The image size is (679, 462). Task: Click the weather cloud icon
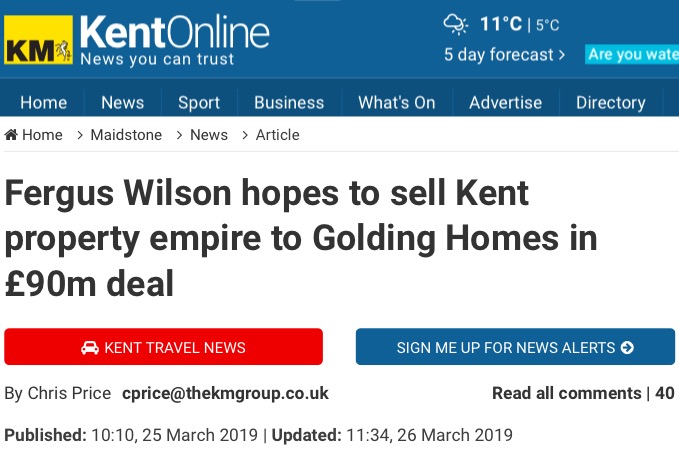(x=455, y=24)
